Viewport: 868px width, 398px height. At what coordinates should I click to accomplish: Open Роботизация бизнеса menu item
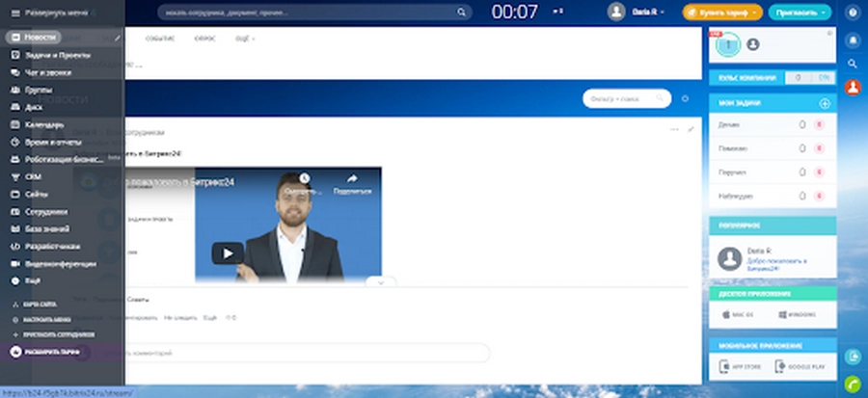pyautogui.click(x=65, y=159)
